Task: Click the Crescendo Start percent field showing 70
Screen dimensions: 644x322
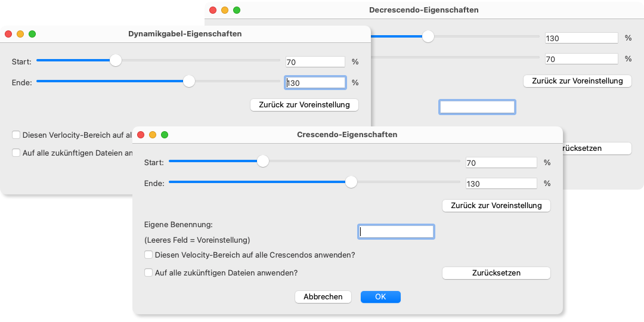Action: coord(502,163)
